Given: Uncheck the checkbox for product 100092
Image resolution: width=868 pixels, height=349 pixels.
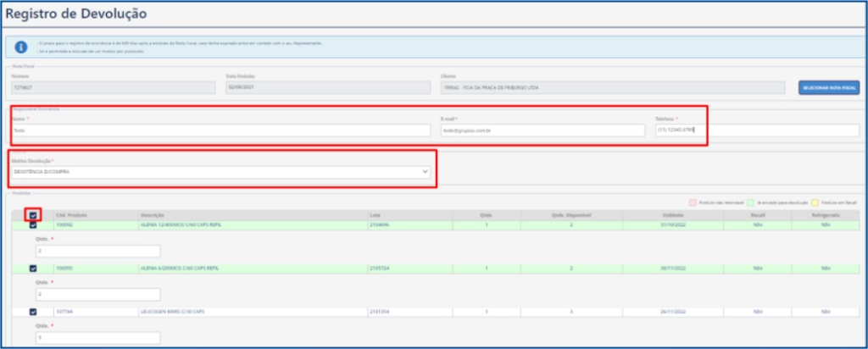Looking at the screenshot, I should [33, 225].
